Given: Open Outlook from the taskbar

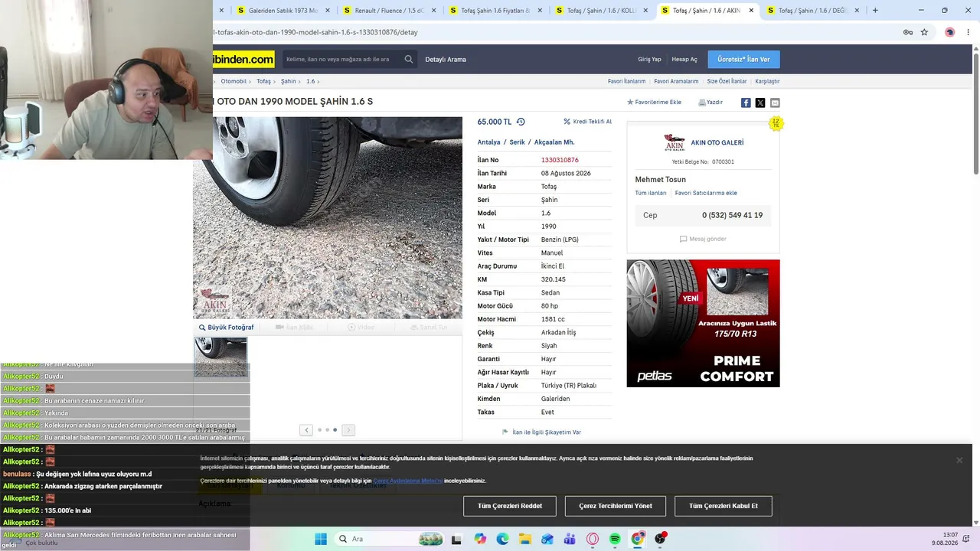Looking at the screenshot, I should (x=547, y=539).
